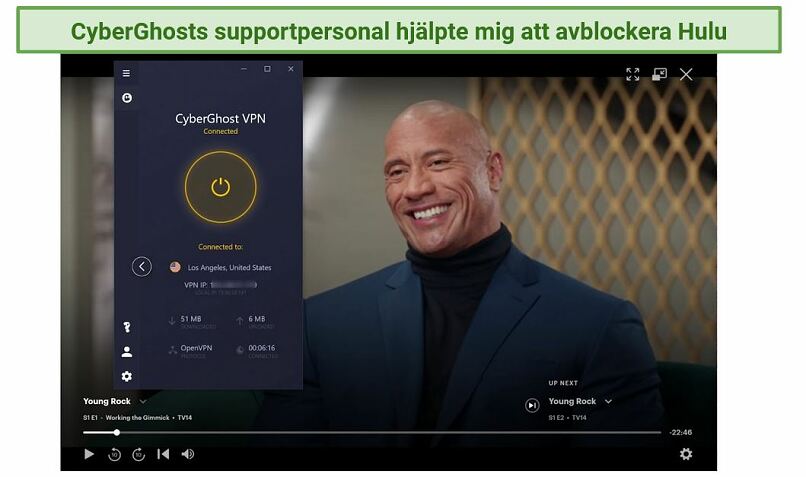Image resolution: width=806 pixels, height=477 pixels.
Task: Resume playback with the play button
Action: (89, 454)
